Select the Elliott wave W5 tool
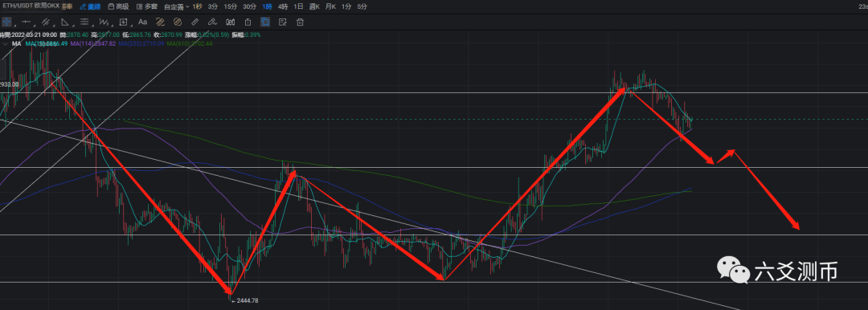This screenshot has height=310, width=868. point(104,22)
